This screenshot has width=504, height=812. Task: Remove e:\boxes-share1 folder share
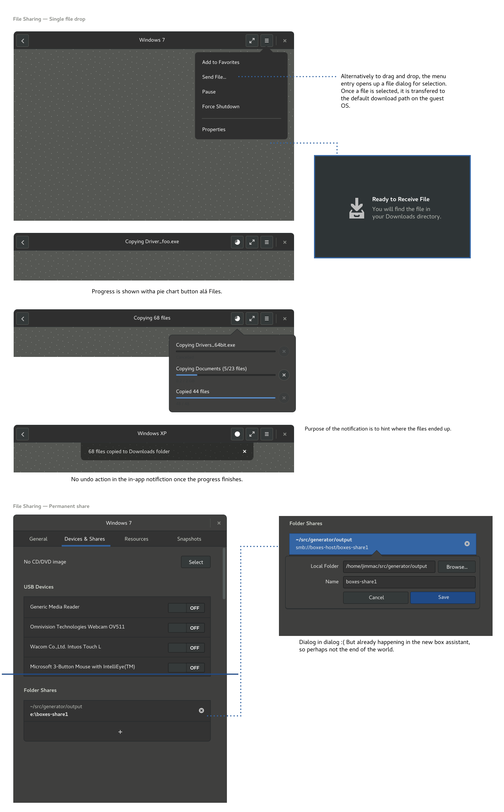click(x=201, y=710)
